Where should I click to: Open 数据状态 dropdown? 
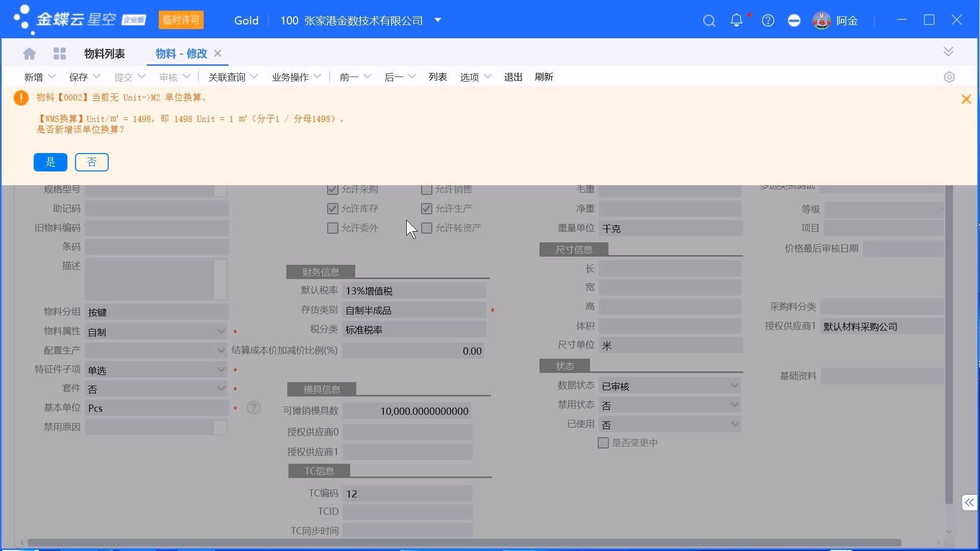pos(734,386)
